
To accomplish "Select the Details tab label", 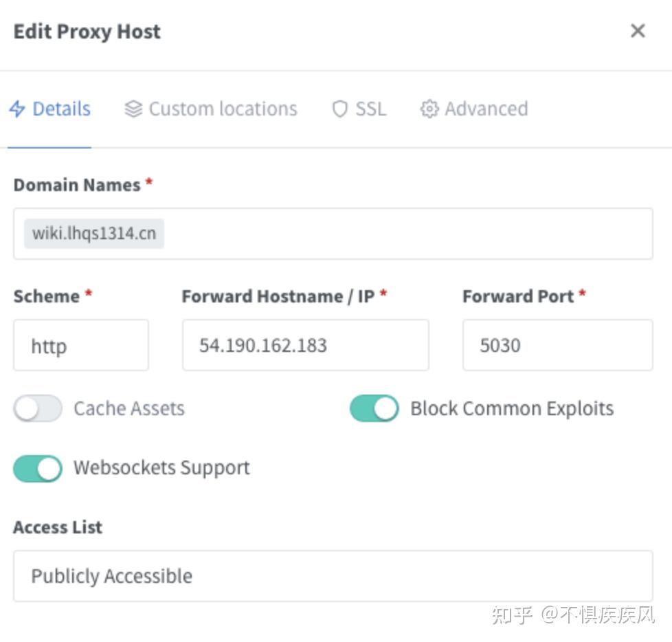I will [x=61, y=109].
